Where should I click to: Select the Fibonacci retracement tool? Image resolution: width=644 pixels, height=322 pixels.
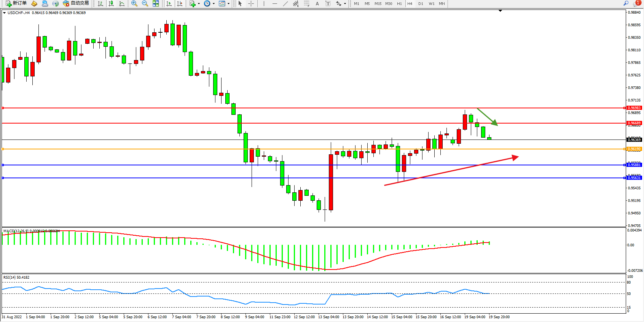[x=306, y=3]
